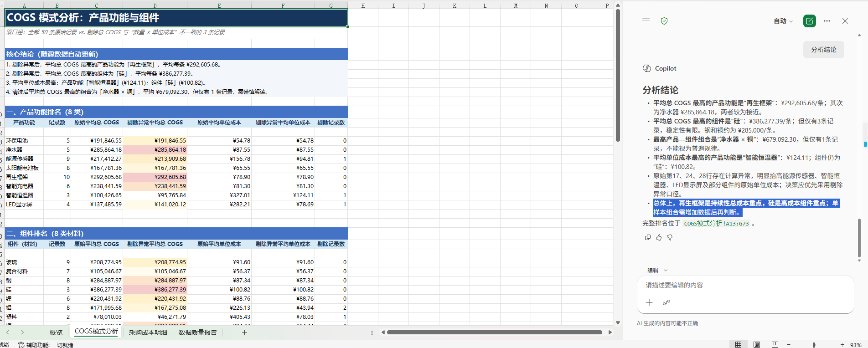Copy the Copilot response
This screenshot has height=348, width=868.
(x=648, y=237)
